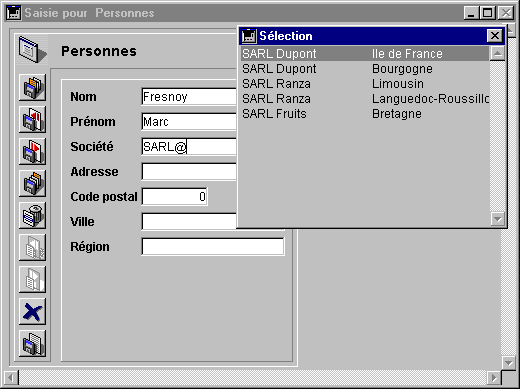
Task: Click the main window vertical scroll down arrow
Action: 508,362
